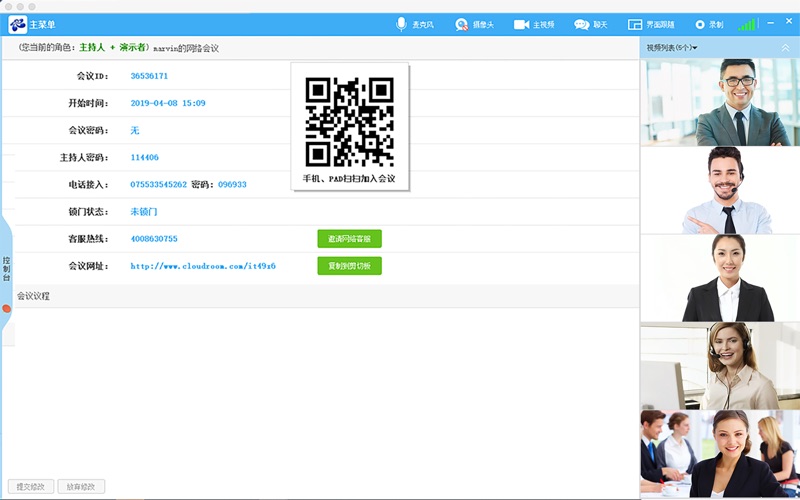Click the 未锁门 door lock status

(x=144, y=212)
